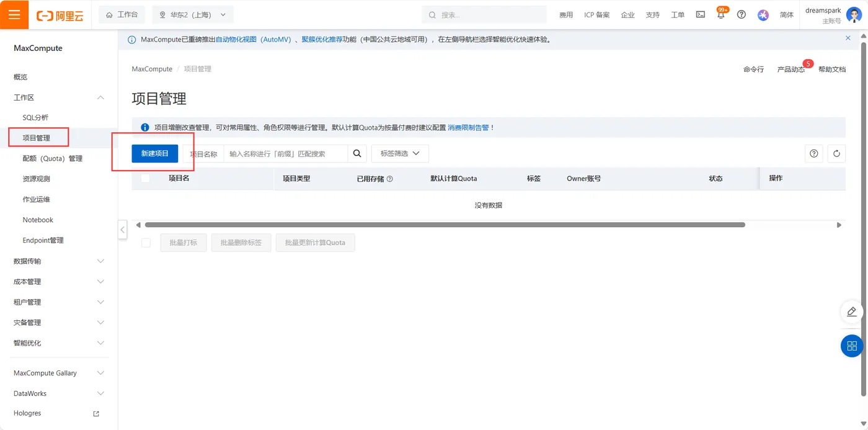The width and height of the screenshot is (868, 430).
Task: Click the project name search field
Action: (285, 154)
